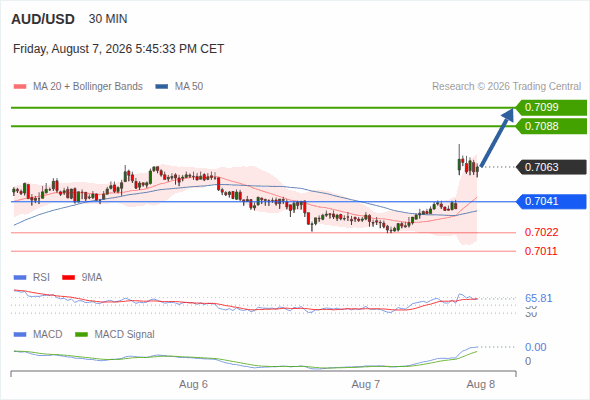
Task: Click the Aug 8 date axis marker
Action: click(481, 384)
